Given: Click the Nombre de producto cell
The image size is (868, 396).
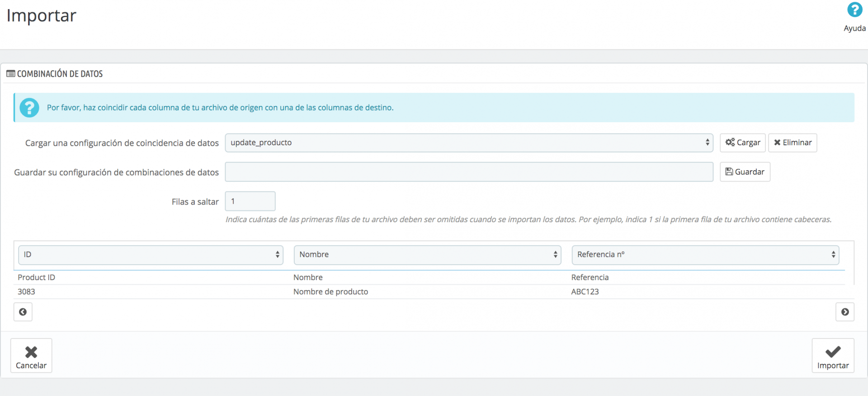Looking at the screenshot, I should pos(330,292).
